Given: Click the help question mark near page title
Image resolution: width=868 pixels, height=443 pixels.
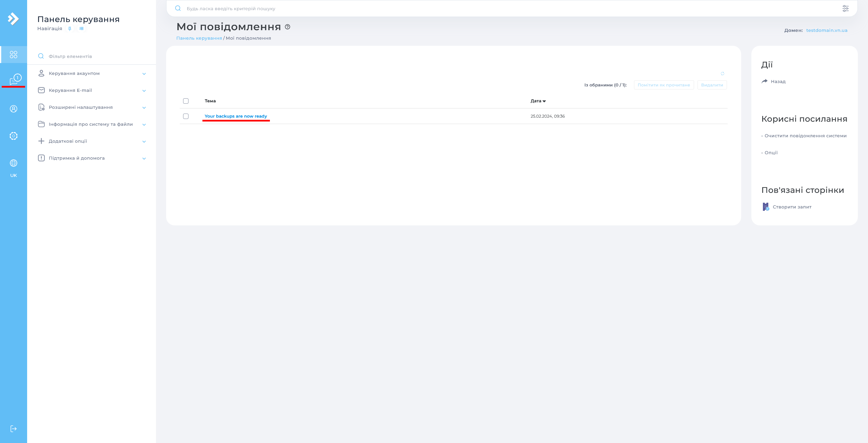Looking at the screenshot, I should [x=287, y=27].
